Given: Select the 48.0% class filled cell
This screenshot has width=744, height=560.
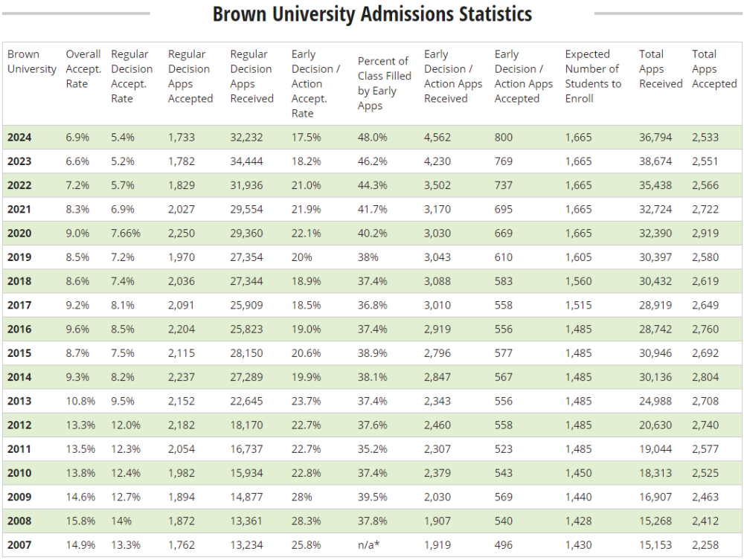Looking at the screenshot, I should pos(372,138).
